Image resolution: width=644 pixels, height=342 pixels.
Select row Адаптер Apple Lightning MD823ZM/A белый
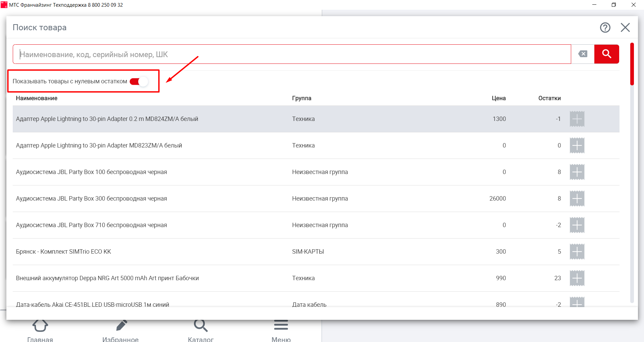(316, 145)
